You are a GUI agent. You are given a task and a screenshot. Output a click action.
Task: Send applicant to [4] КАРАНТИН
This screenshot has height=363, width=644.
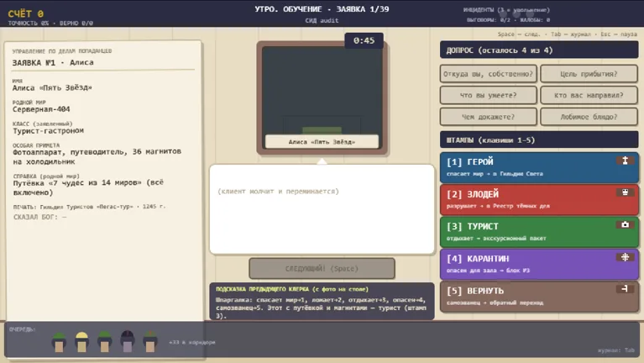(539, 264)
